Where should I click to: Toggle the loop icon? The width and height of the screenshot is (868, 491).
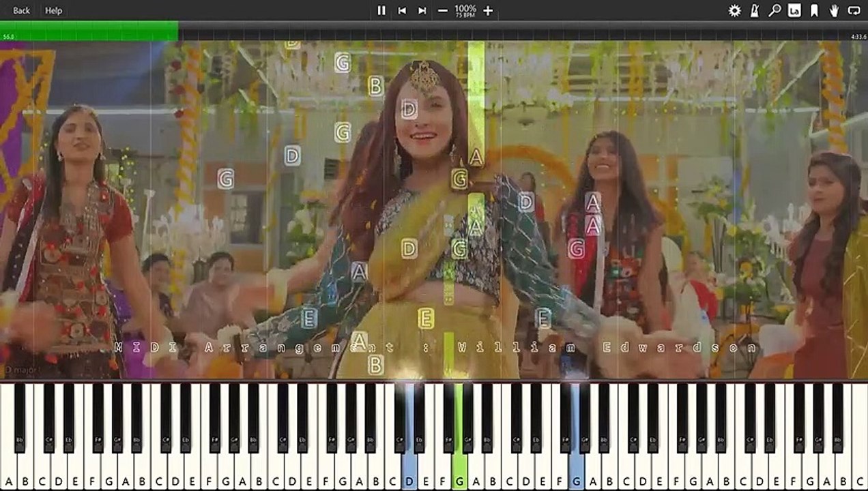pos(854,10)
